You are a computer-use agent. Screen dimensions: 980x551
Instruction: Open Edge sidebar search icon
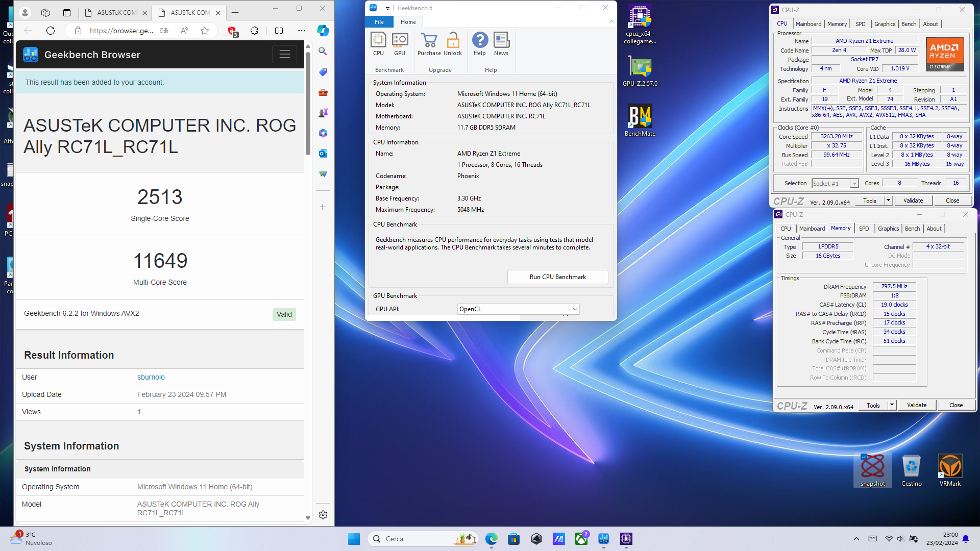click(x=323, y=51)
